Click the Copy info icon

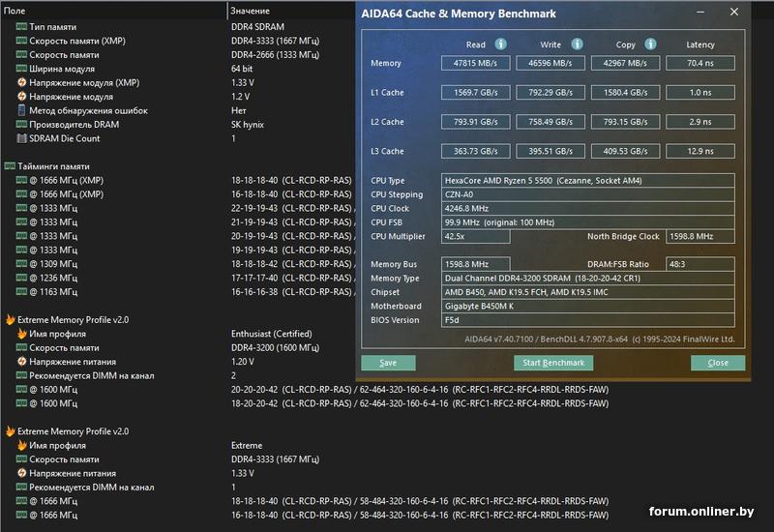tap(650, 44)
